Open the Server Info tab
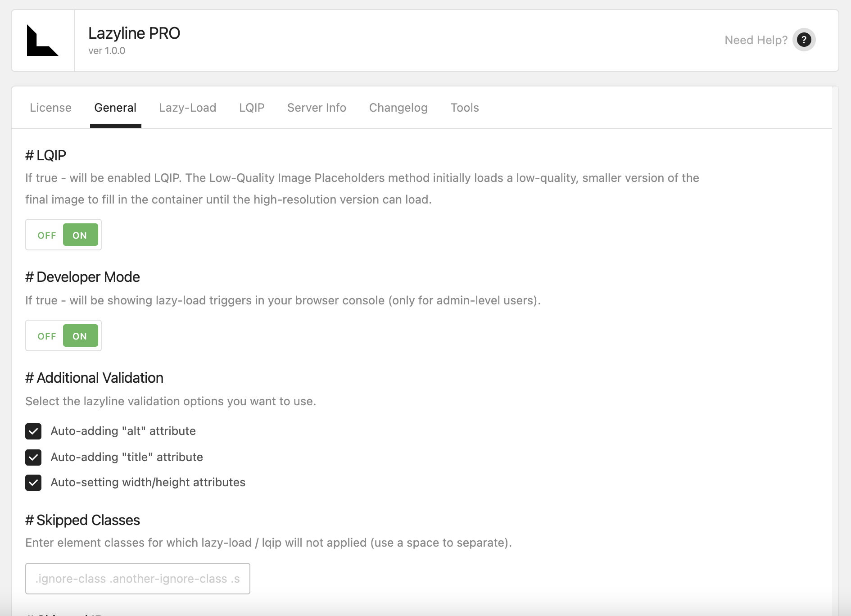The height and width of the screenshot is (616, 851). pos(316,108)
